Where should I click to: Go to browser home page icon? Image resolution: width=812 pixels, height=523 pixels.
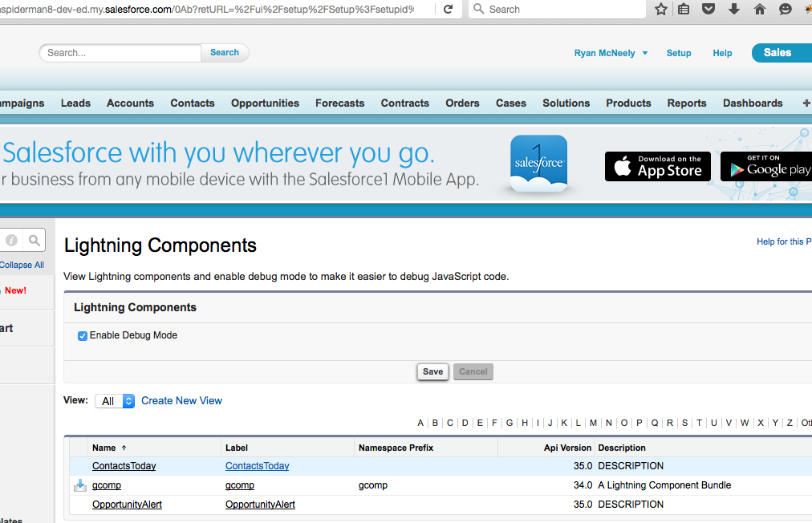pyautogui.click(x=760, y=9)
